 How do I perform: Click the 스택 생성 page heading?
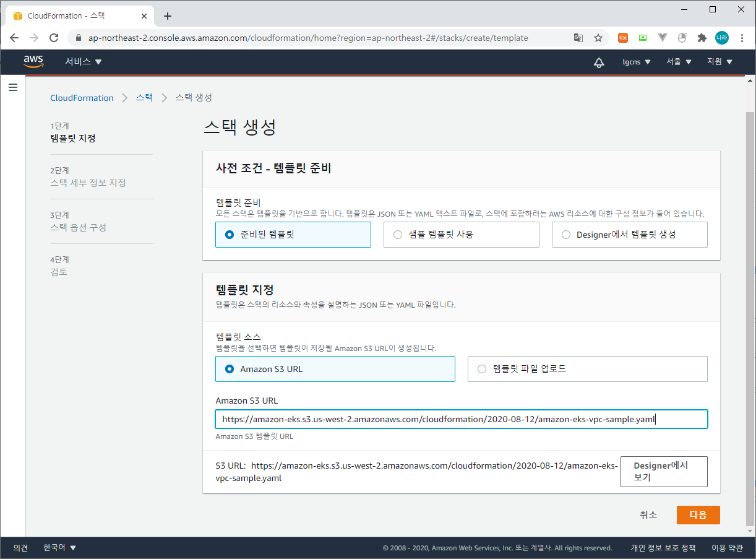(x=239, y=128)
